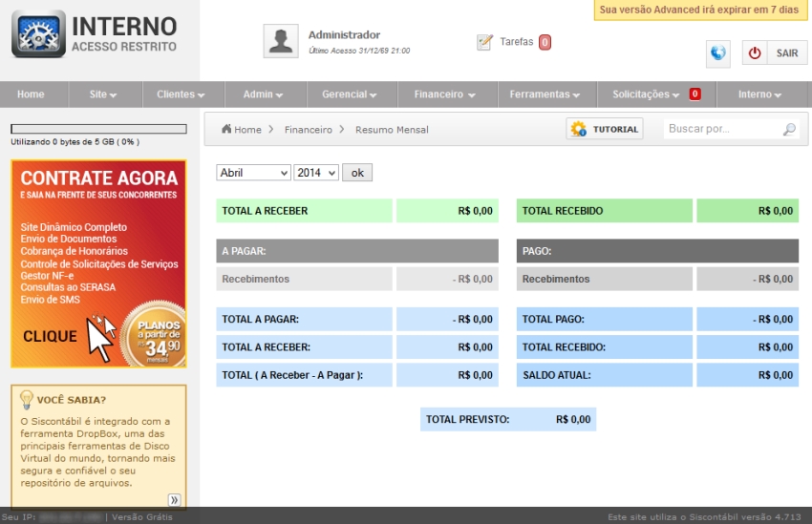Click the Tarefas notepad icon
812x524 pixels.
tap(484, 42)
